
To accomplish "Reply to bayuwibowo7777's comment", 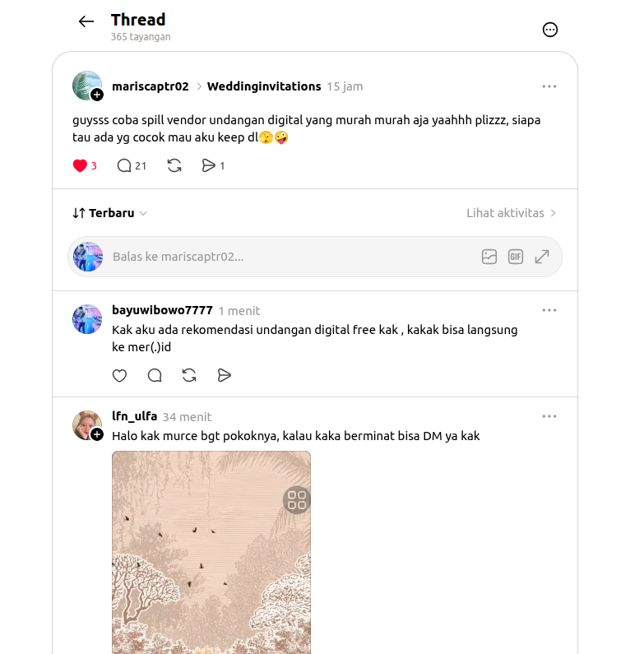I will (155, 375).
